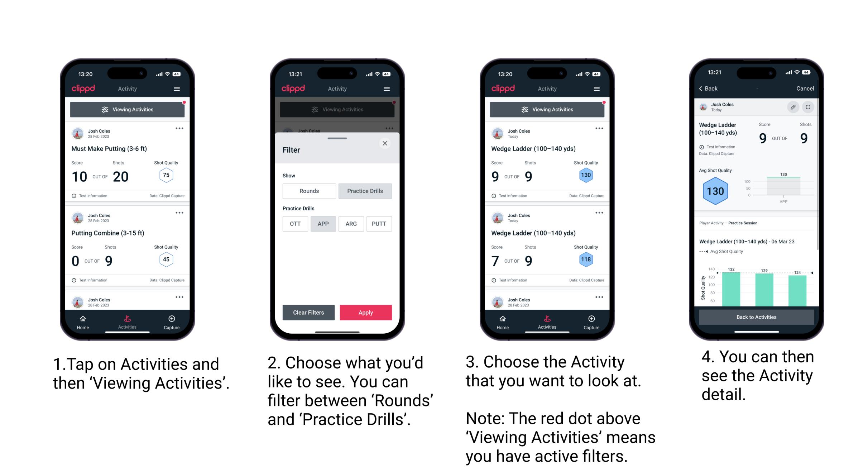Image resolution: width=868 pixels, height=467 pixels.
Task: Tap the ARG drill type button
Action: point(351,224)
